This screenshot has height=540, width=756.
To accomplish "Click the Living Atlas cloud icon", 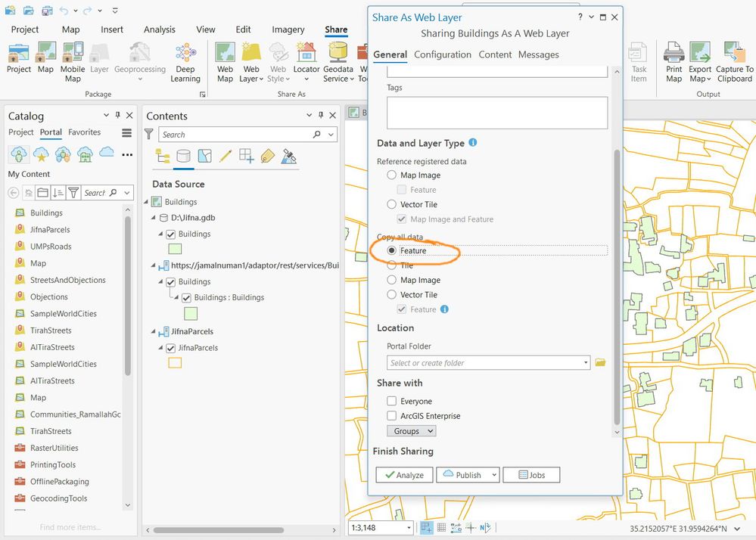I will 107,153.
